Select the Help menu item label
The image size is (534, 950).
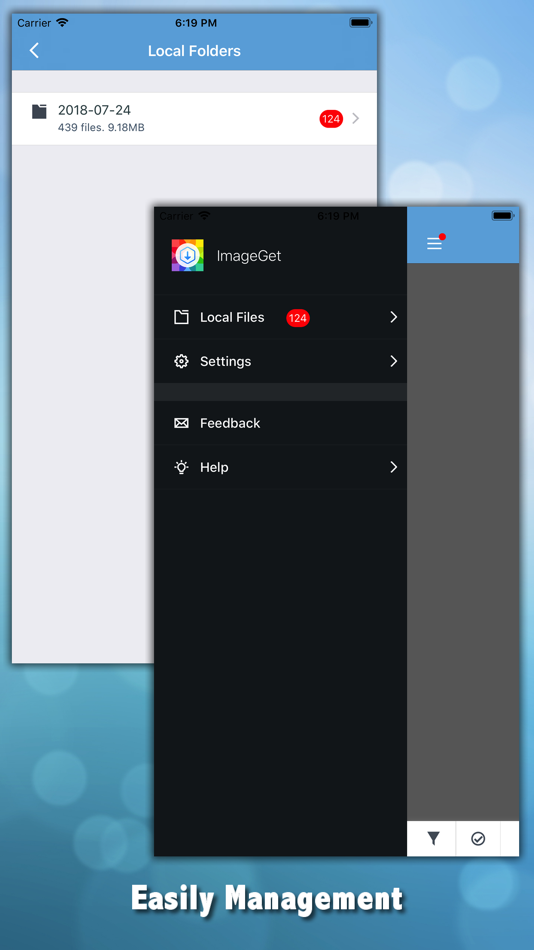coord(214,467)
